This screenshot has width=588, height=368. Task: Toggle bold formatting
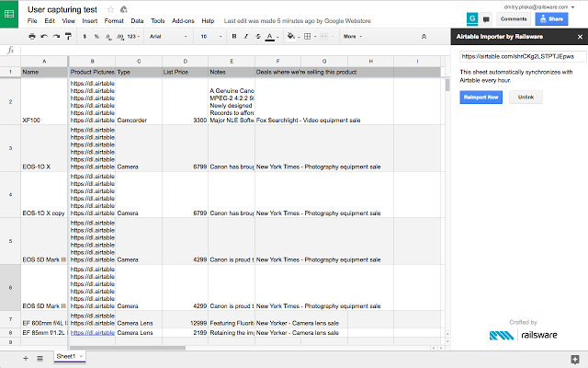pos(234,37)
